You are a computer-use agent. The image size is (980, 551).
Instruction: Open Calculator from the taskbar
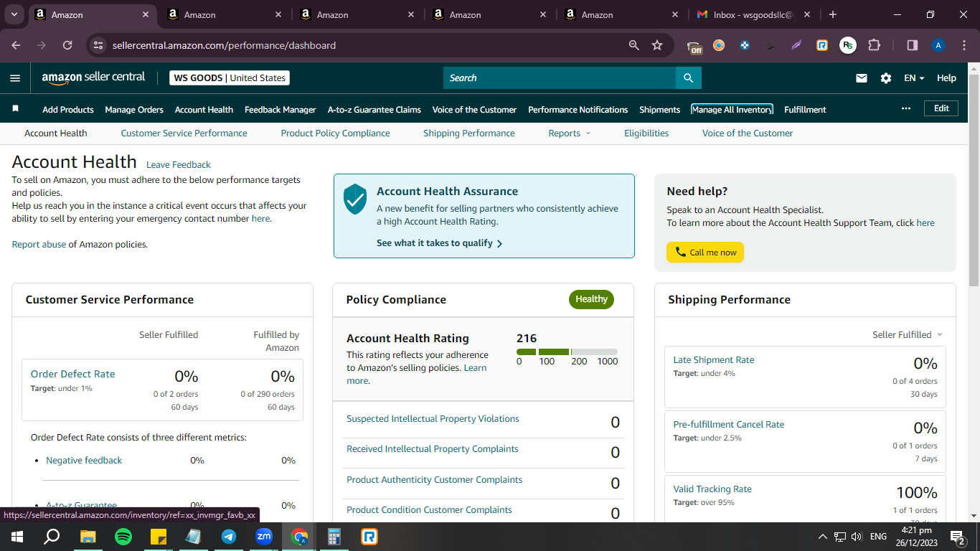(x=334, y=537)
